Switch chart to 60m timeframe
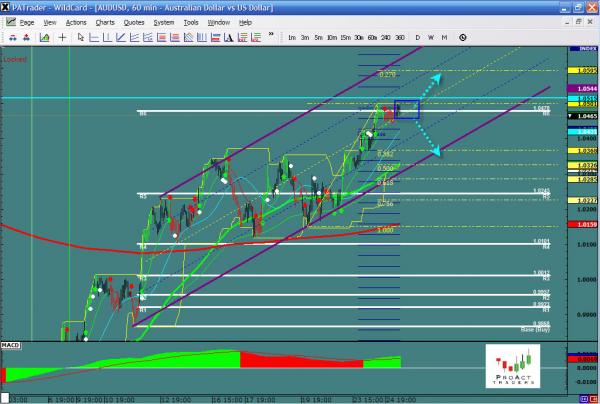The image size is (600, 404). pyautogui.click(x=372, y=37)
